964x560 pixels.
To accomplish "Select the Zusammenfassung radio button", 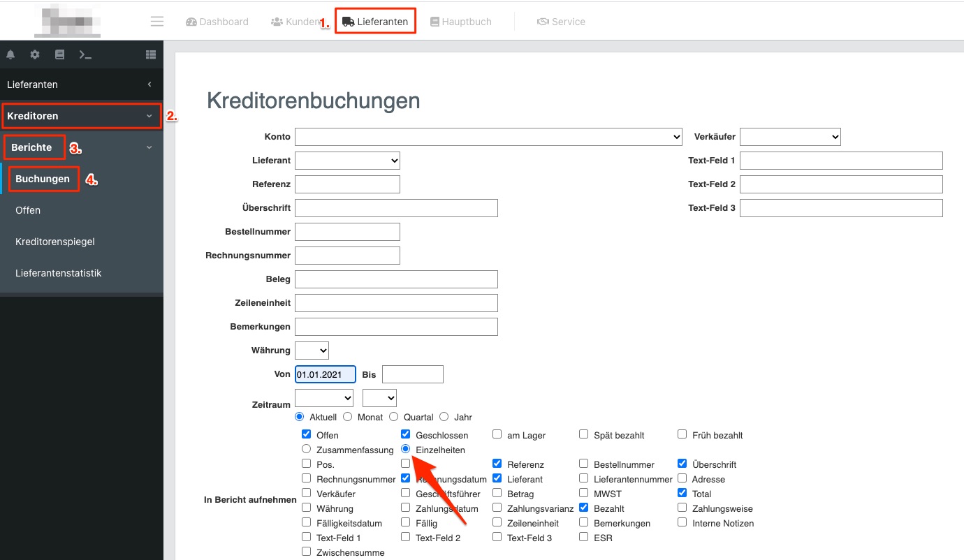I will [306, 449].
